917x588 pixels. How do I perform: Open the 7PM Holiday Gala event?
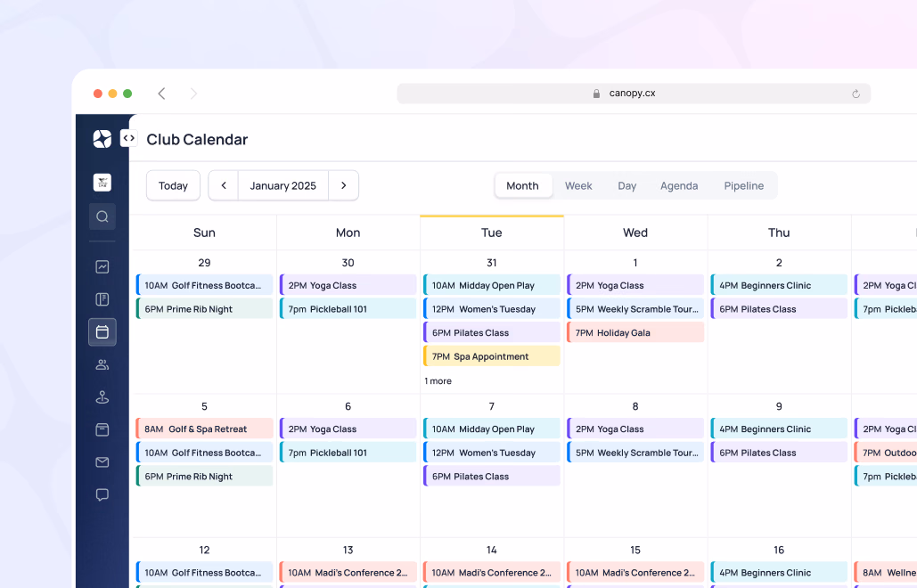tap(635, 332)
